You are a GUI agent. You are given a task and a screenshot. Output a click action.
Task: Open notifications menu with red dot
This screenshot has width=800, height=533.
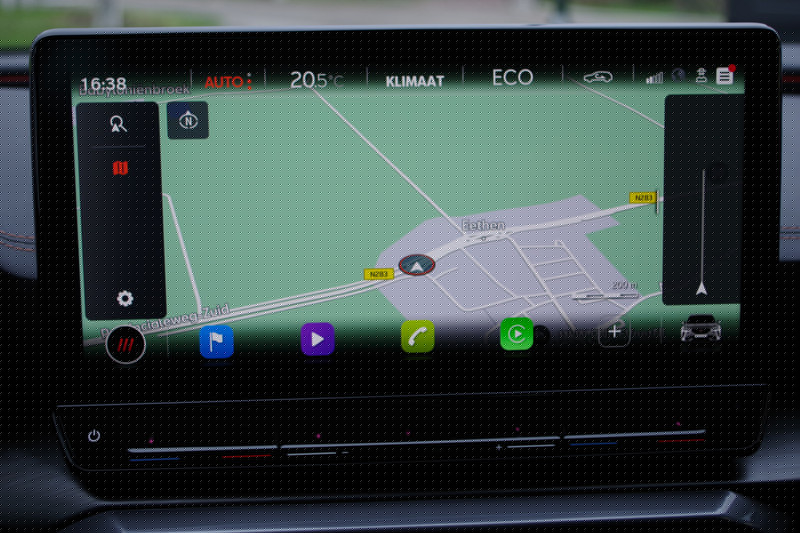click(725, 75)
